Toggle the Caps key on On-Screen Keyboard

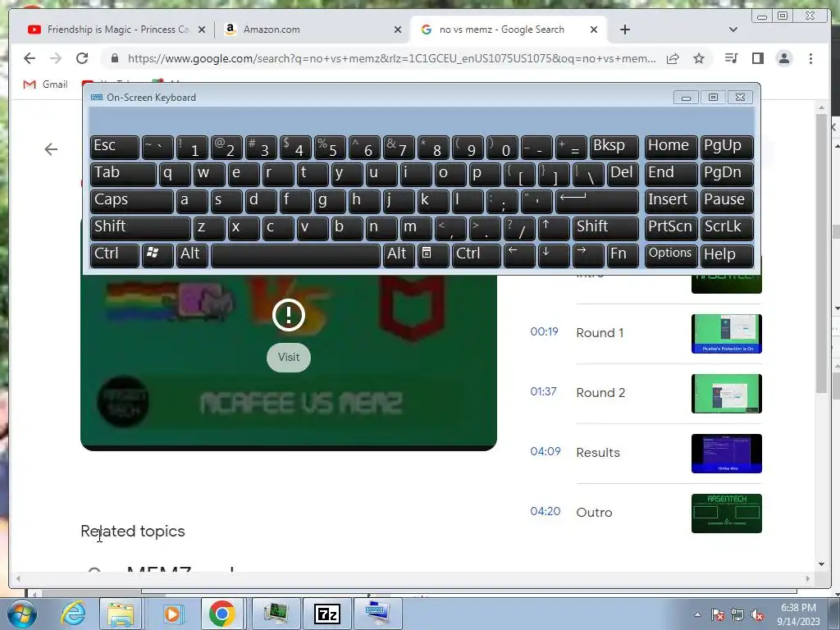click(132, 201)
